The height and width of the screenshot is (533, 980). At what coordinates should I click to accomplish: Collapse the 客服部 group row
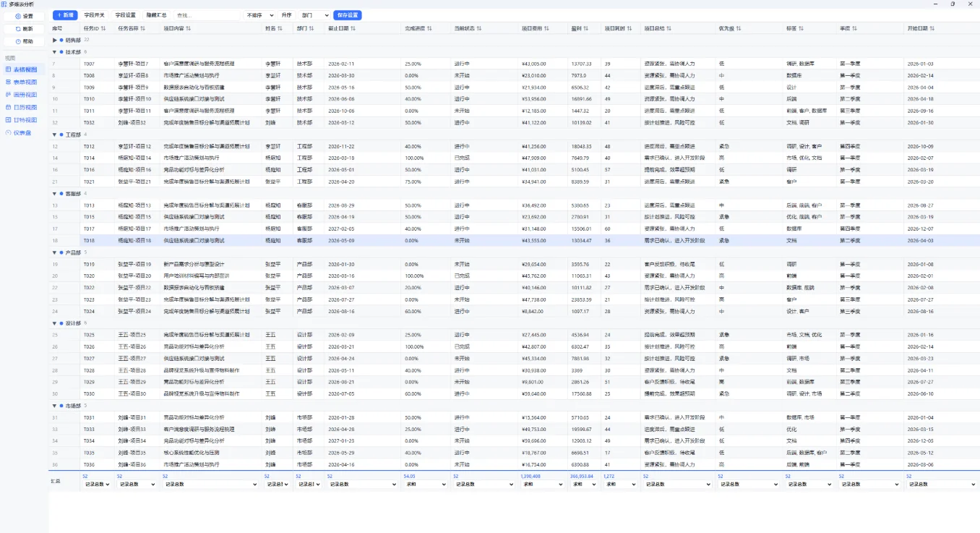tap(54, 194)
